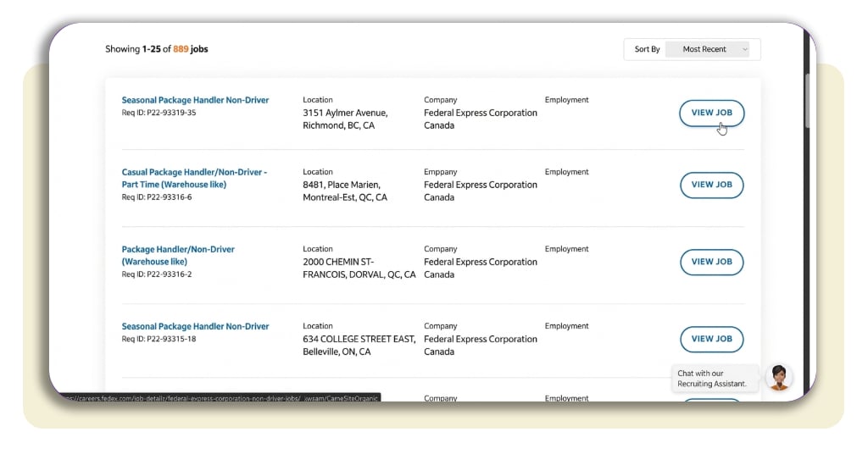Click the Showing 1-25 results text
868x454 pixels.
(x=157, y=48)
